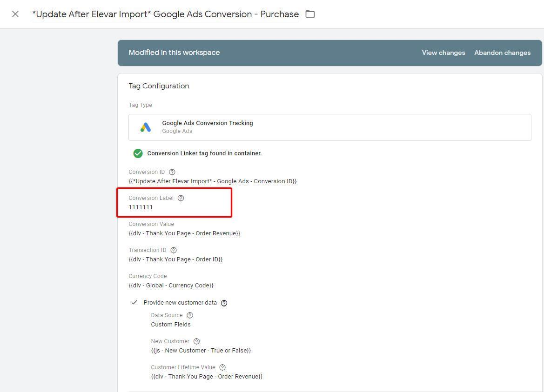This screenshot has height=392, width=544.
Task: Click the Google Ads logo icon
Action: click(x=146, y=127)
